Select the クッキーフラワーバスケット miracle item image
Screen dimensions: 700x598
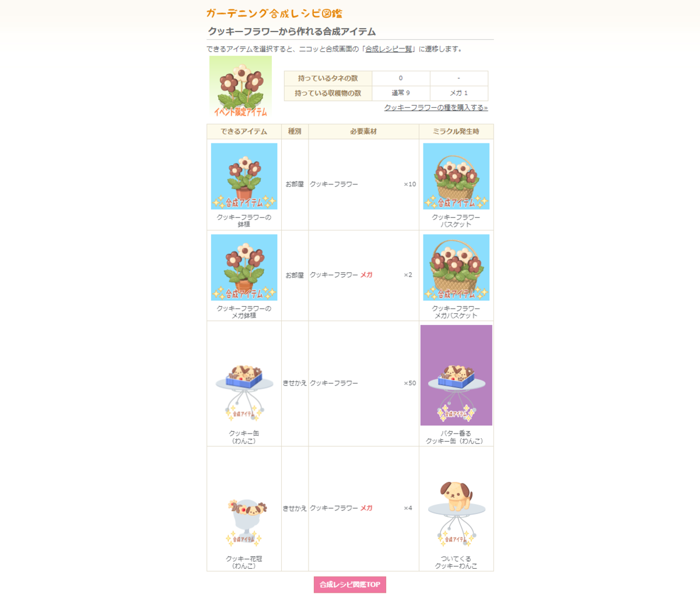click(x=456, y=176)
